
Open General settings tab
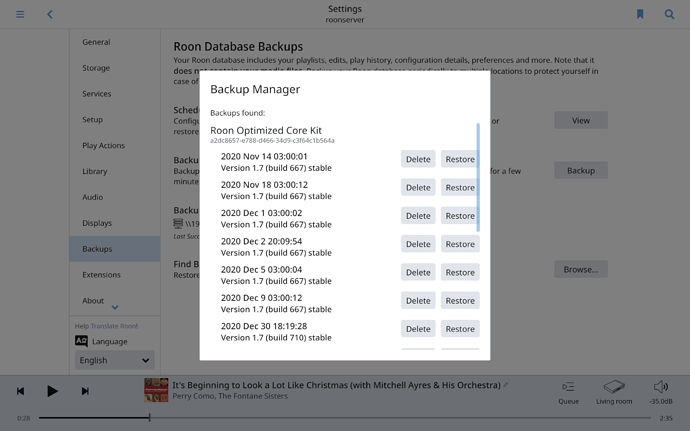115,42
